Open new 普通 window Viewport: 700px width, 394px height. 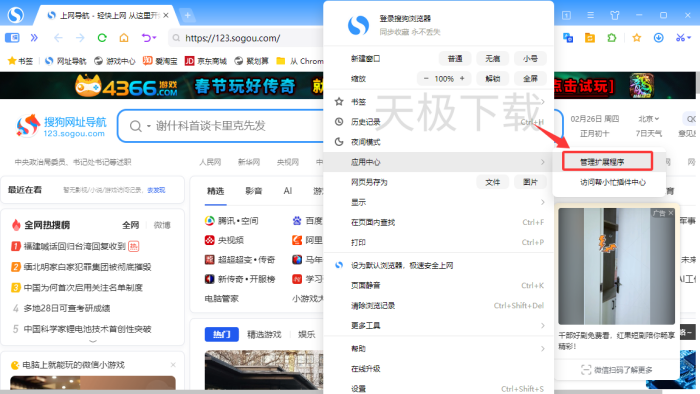(x=455, y=58)
